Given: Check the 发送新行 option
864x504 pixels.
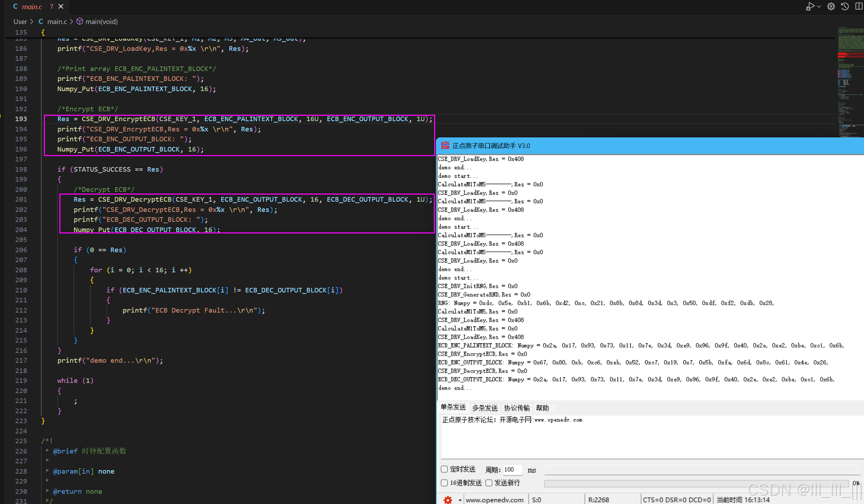Looking at the screenshot, I should point(489,482).
